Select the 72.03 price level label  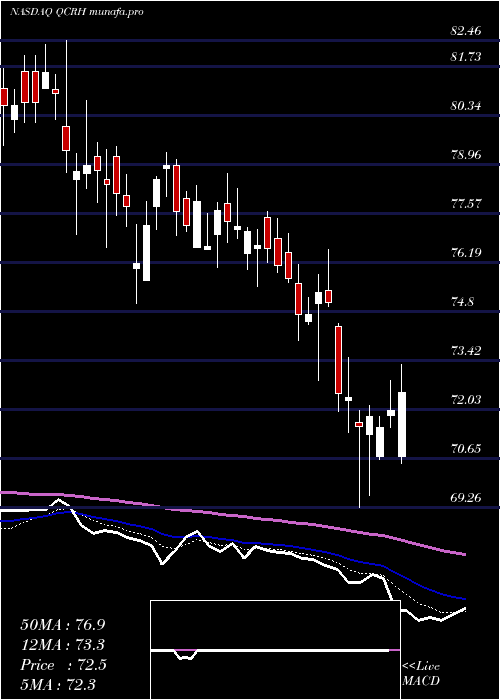click(x=466, y=400)
